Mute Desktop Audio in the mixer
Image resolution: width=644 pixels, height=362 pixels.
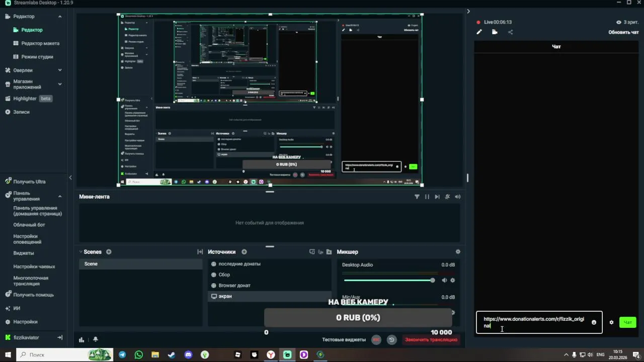pyautogui.click(x=444, y=281)
